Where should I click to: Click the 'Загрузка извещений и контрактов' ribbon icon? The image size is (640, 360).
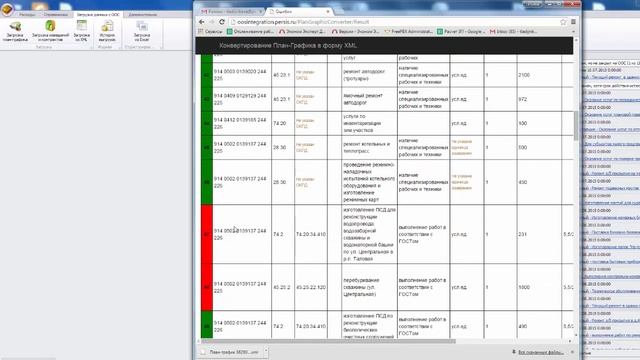(x=51, y=32)
